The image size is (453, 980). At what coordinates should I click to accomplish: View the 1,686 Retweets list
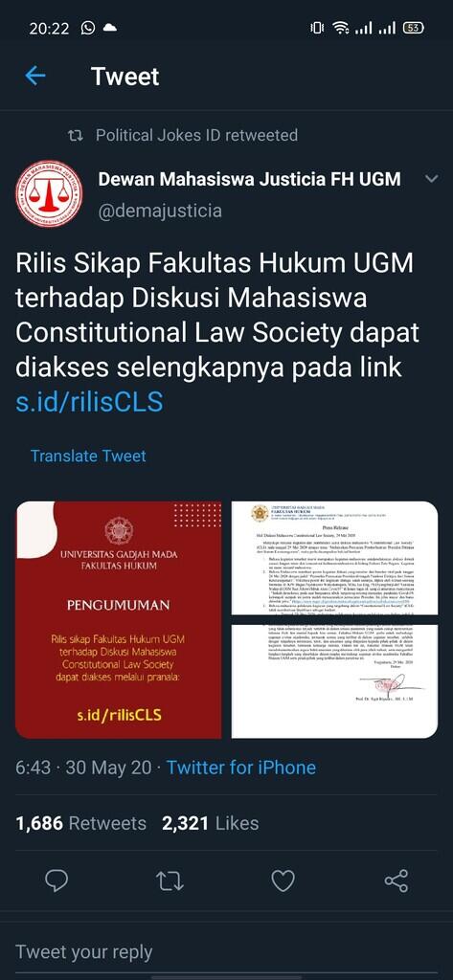point(80,824)
